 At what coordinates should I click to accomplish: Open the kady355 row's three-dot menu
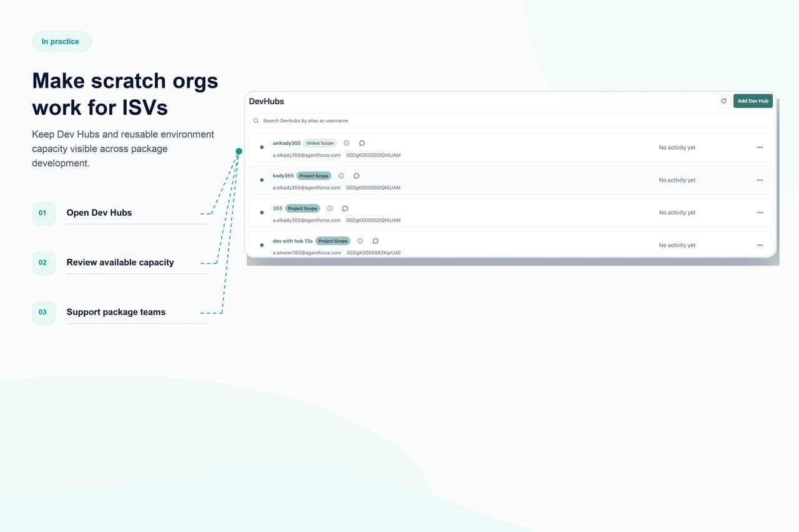pyautogui.click(x=760, y=180)
